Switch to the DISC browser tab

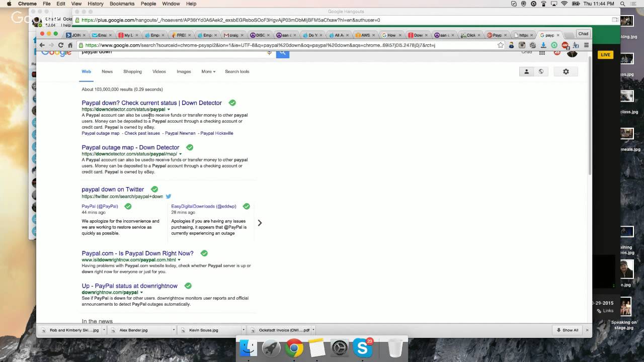261,35
